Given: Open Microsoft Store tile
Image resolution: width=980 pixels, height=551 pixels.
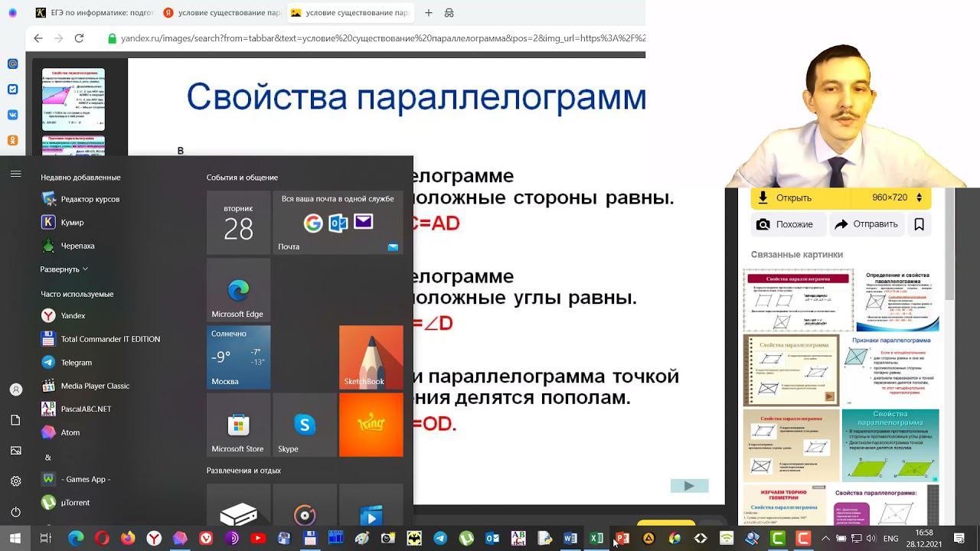Looking at the screenshot, I should pyautogui.click(x=239, y=425).
